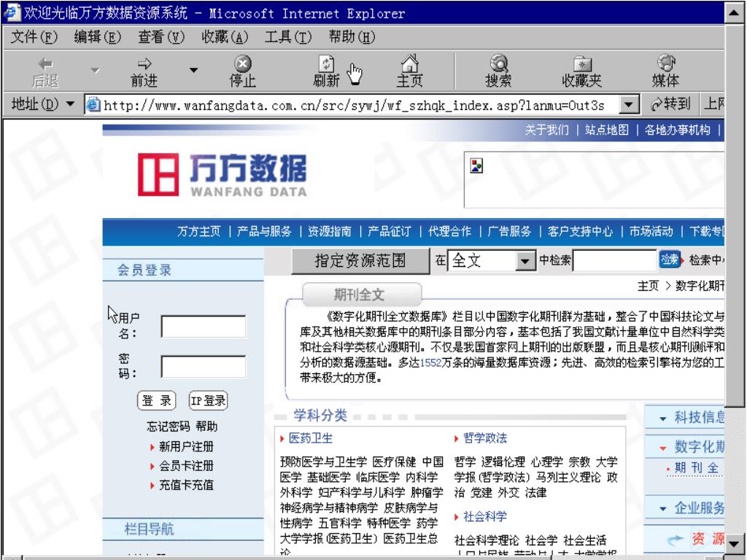The image size is (747, 560).
Task: Click the 用户名 input field
Action: coord(204,327)
